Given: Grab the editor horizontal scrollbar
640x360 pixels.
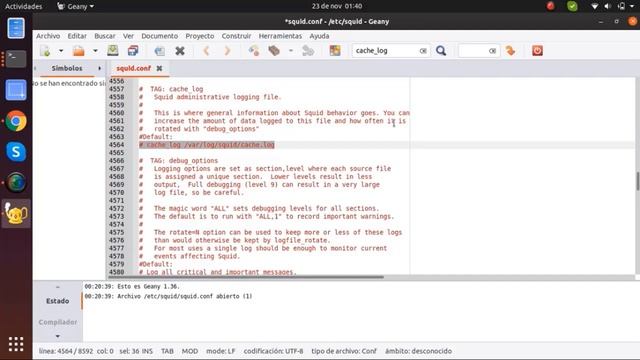Looking at the screenshot, I should click(245, 277).
